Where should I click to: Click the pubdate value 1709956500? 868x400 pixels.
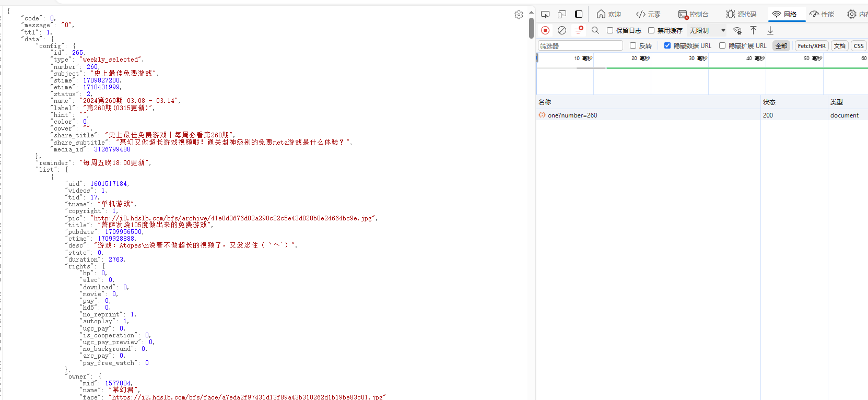coord(123,231)
